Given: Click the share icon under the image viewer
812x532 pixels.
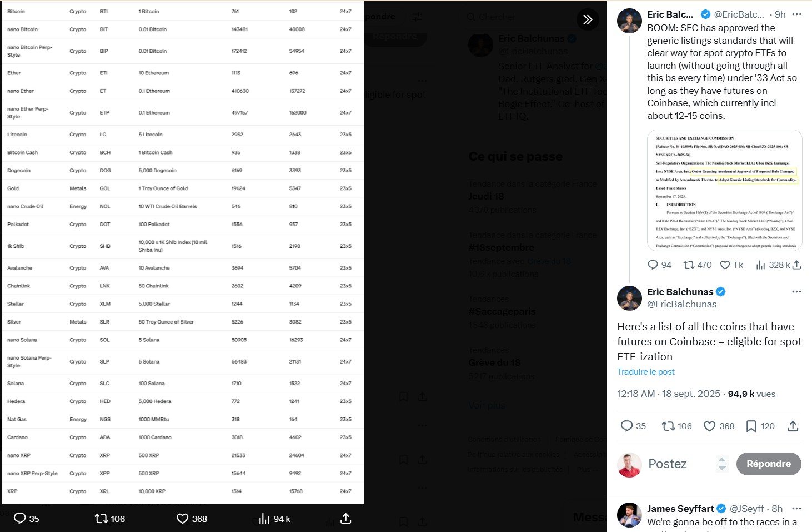Looking at the screenshot, I should pos(345,519).
